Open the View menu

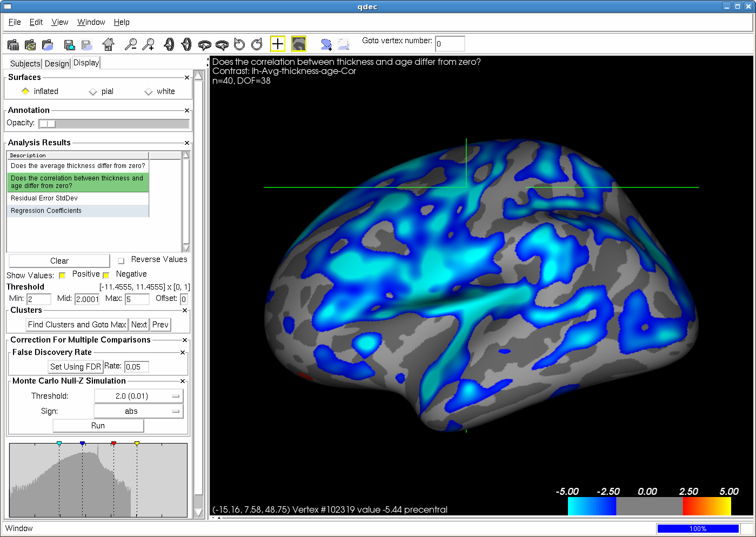[x=59, y=22]
